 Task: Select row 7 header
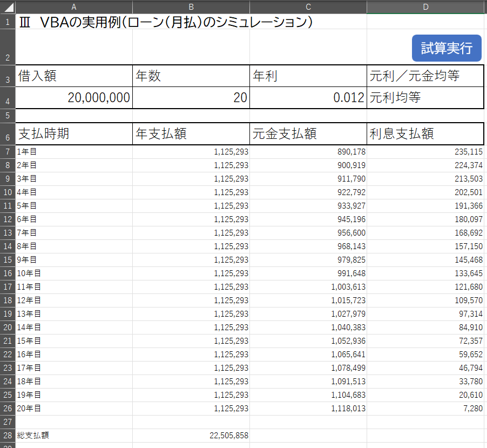[8, 152]
